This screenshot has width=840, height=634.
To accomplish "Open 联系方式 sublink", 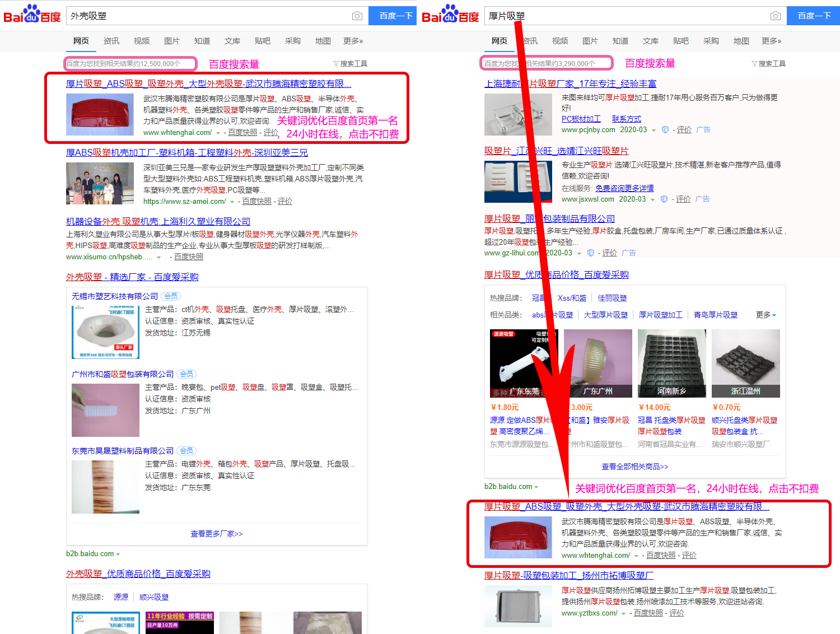I will pyautogui.click(x=627, y=119).
